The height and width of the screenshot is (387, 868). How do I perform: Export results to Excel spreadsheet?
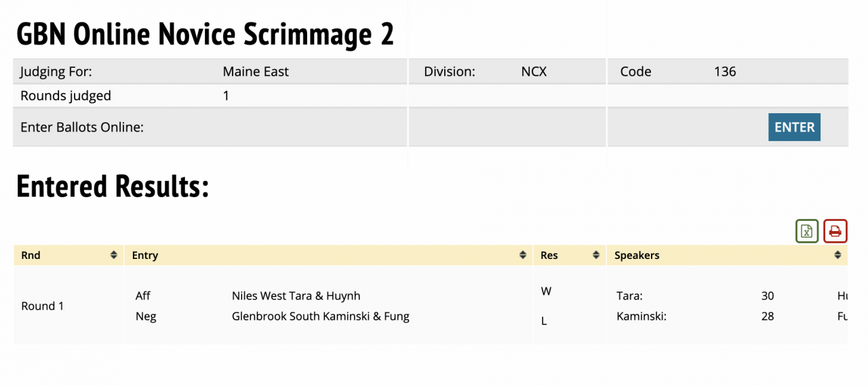click(x=807, y=231)
